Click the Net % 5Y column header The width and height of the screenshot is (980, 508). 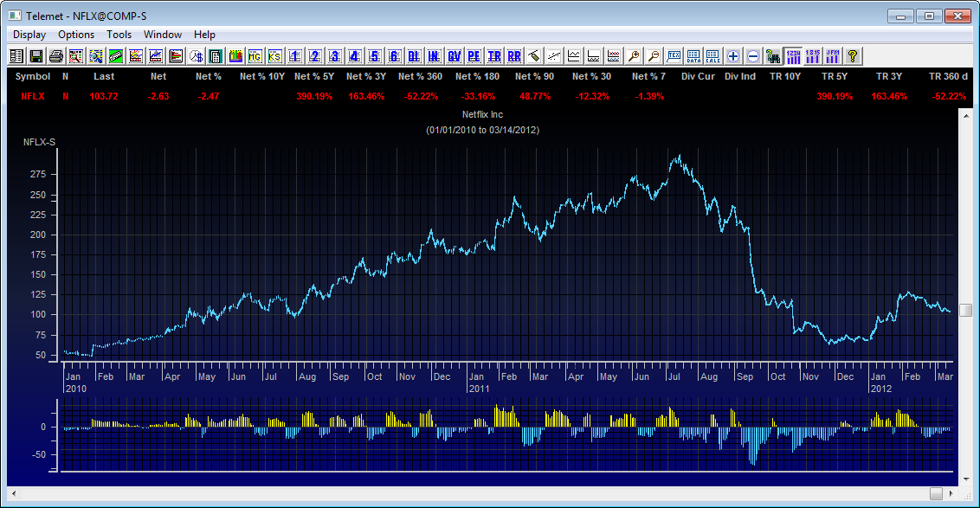[314, 76]
